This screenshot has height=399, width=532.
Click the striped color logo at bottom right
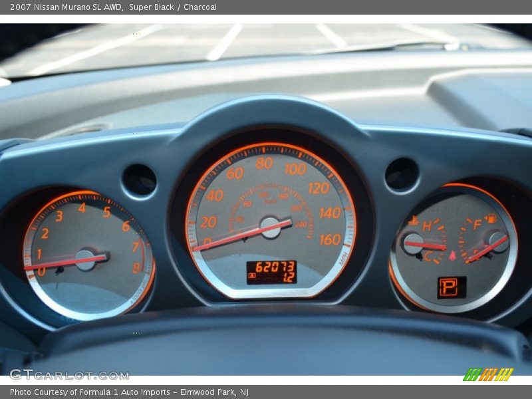pos(488,374)
